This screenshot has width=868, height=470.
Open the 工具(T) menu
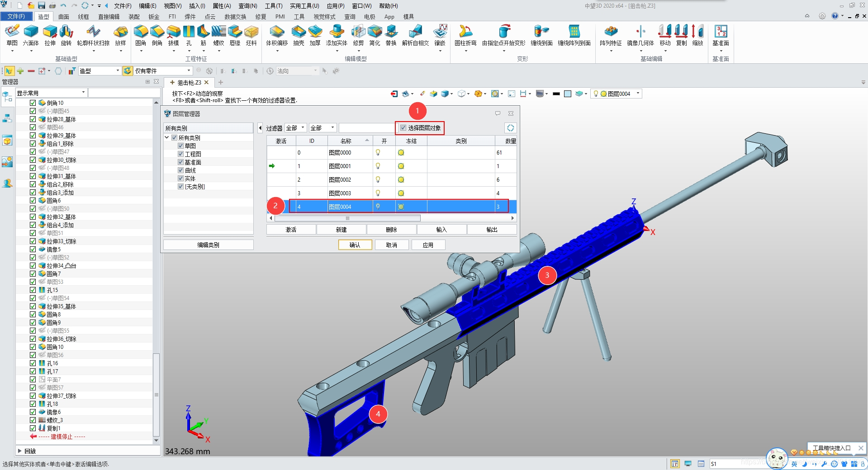click(274, 6)
